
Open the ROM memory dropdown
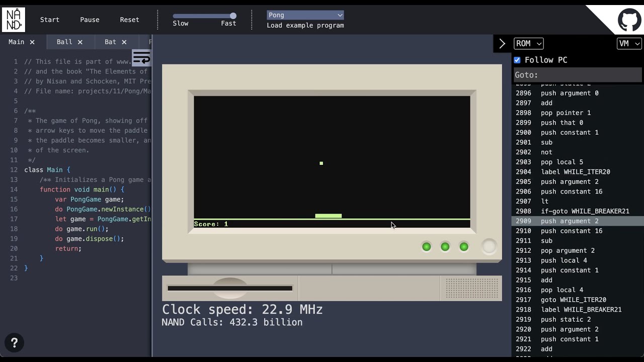pos(528,44)
